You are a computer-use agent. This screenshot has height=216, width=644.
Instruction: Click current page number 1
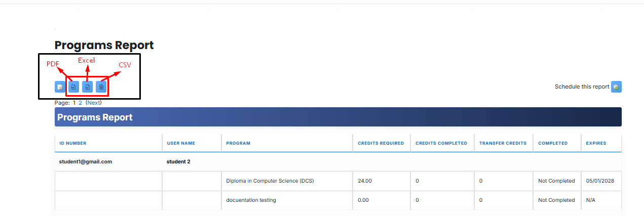[x=74, y=103]
